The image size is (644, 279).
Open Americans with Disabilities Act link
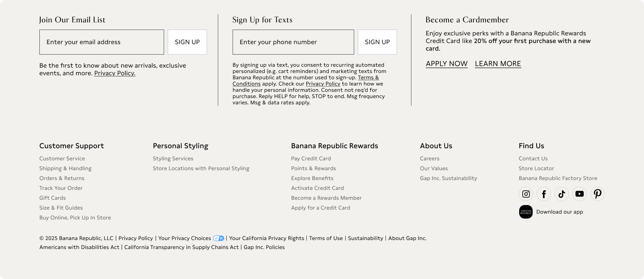(79, 247)
